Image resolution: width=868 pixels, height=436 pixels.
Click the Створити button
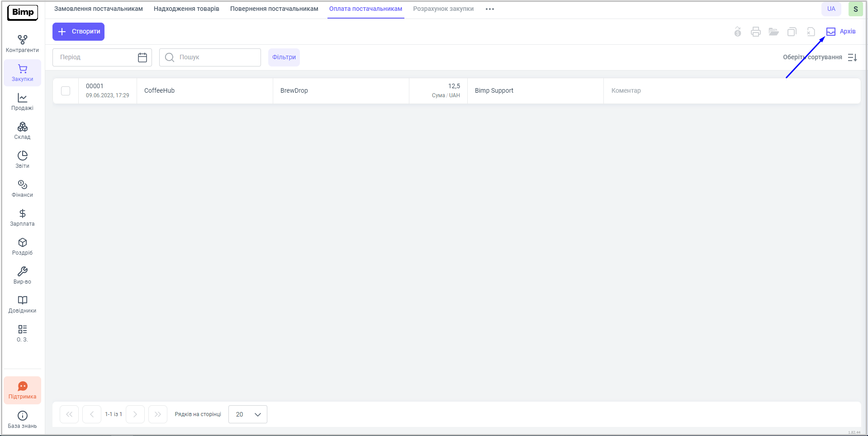click(79, 32)
